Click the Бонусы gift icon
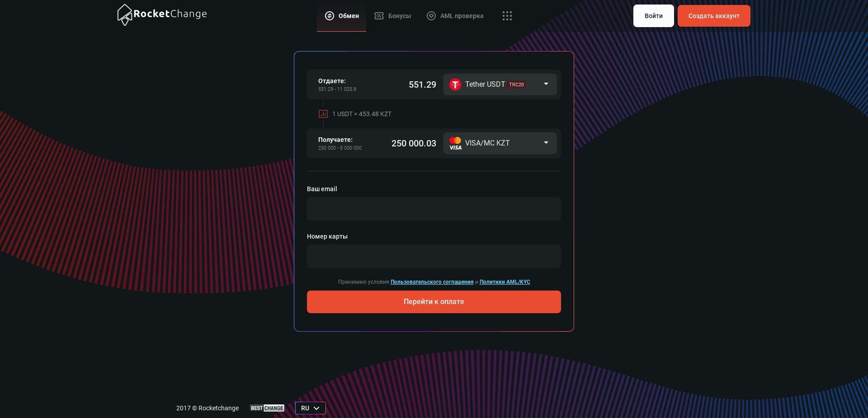868x418 pixels. pos(379,15)
